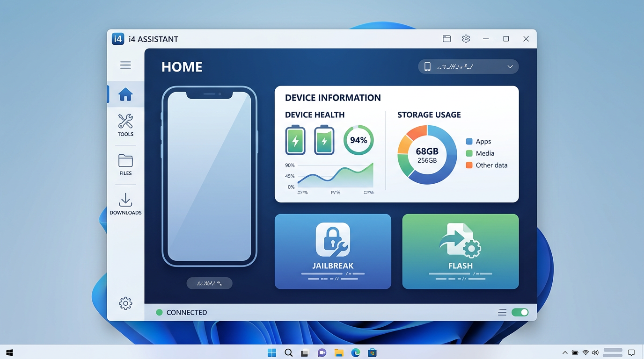
Task: Open the Jailbreak tile
Action: pos(333,251)
